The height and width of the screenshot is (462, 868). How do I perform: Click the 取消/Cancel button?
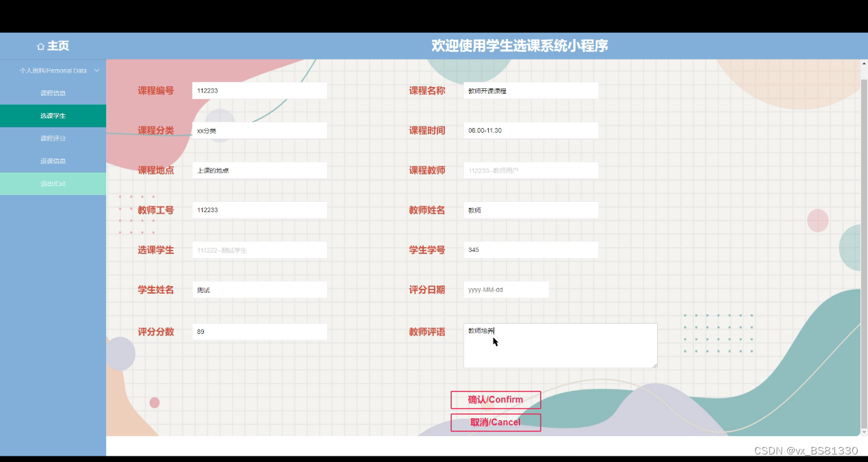click(x=496, y=422)
